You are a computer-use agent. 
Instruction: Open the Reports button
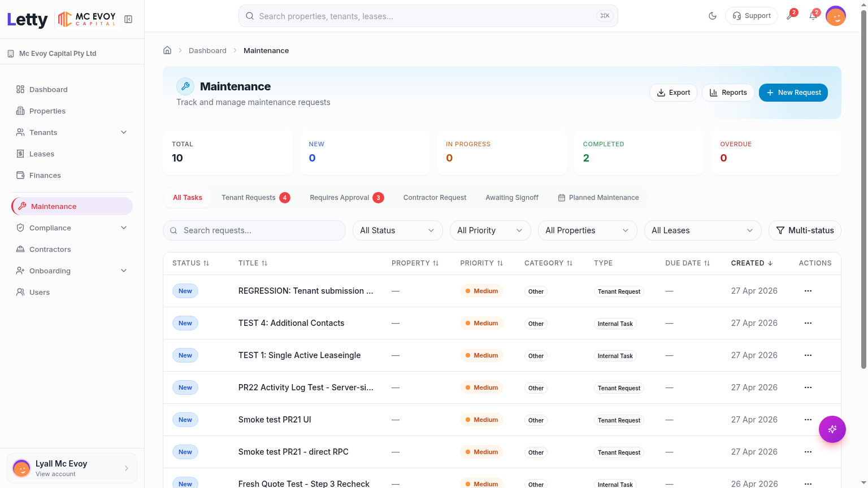(728, 93)
